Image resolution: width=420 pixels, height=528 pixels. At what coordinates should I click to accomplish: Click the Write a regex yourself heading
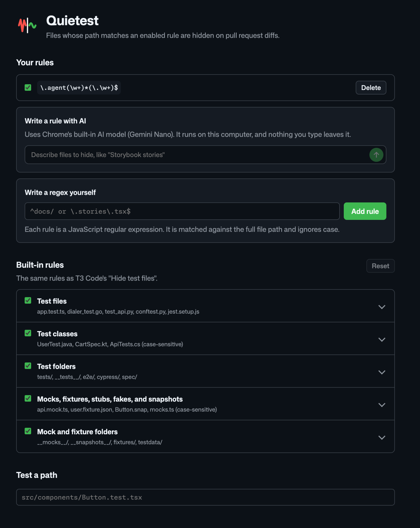click(60, 192)
